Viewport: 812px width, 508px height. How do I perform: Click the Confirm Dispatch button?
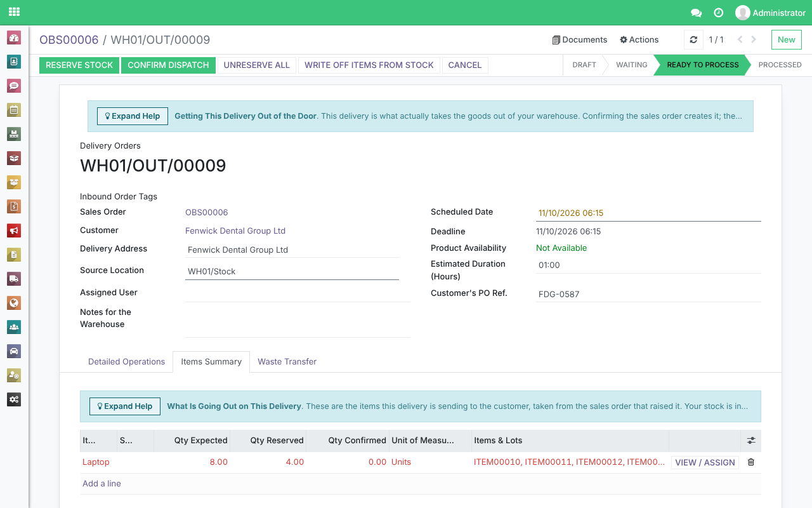(168, 65)
